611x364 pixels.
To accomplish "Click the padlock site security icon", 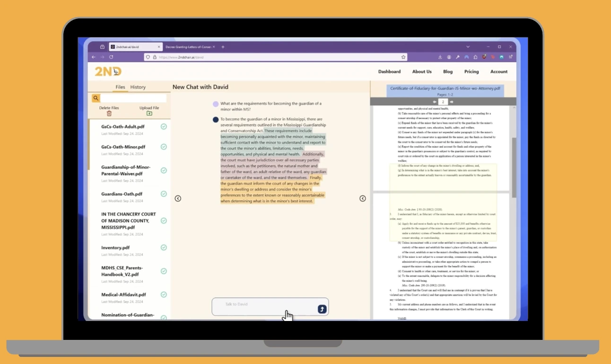I will (155, 57).
